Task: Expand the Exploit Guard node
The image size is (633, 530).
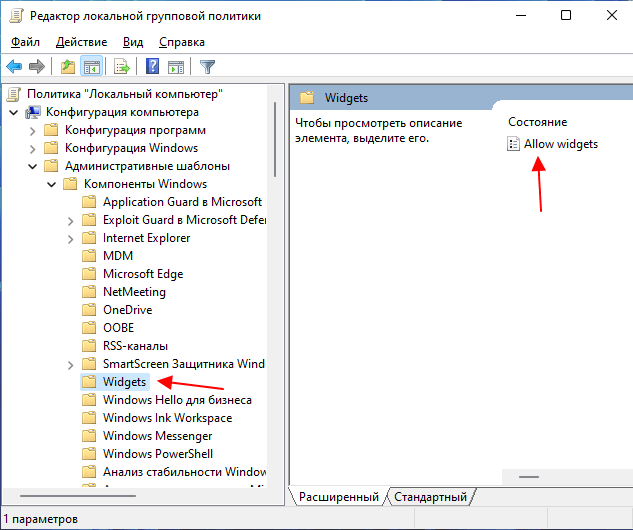Action: pos(71,221)
